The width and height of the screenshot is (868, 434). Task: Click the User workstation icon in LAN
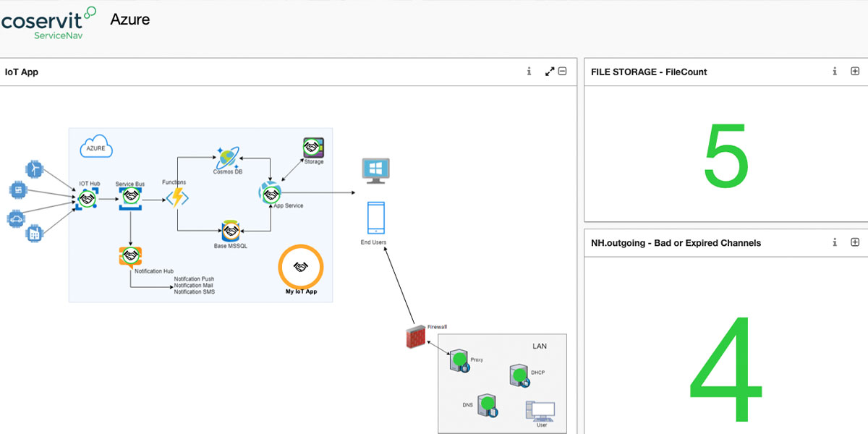540,412
